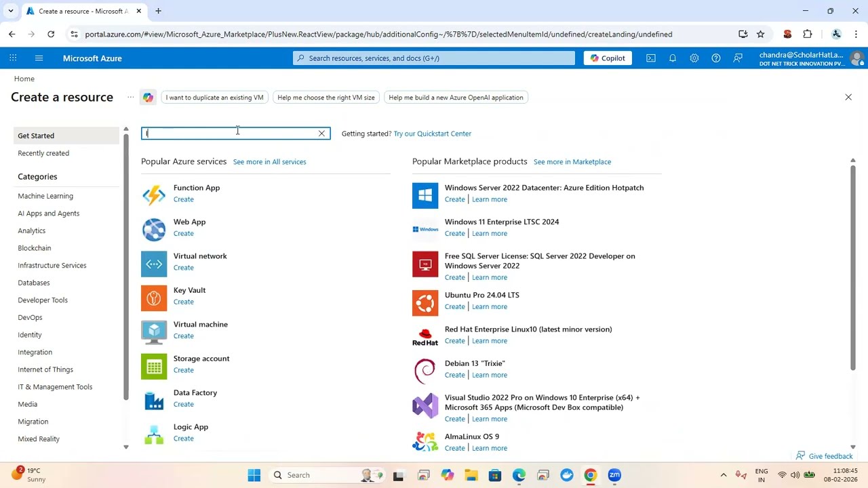
Task: Click the Windows Server 2022 Datacenter logo
Action: coord(425,195)
